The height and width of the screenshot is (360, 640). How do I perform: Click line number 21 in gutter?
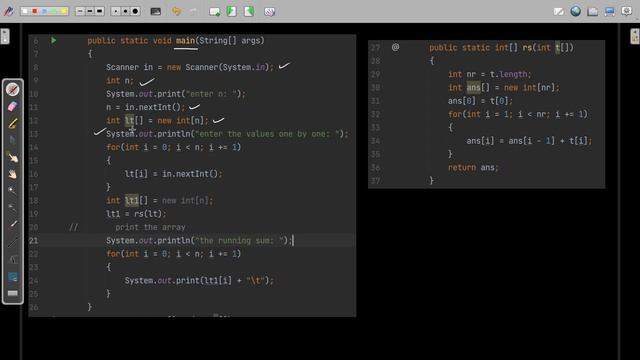click(33, 240)
